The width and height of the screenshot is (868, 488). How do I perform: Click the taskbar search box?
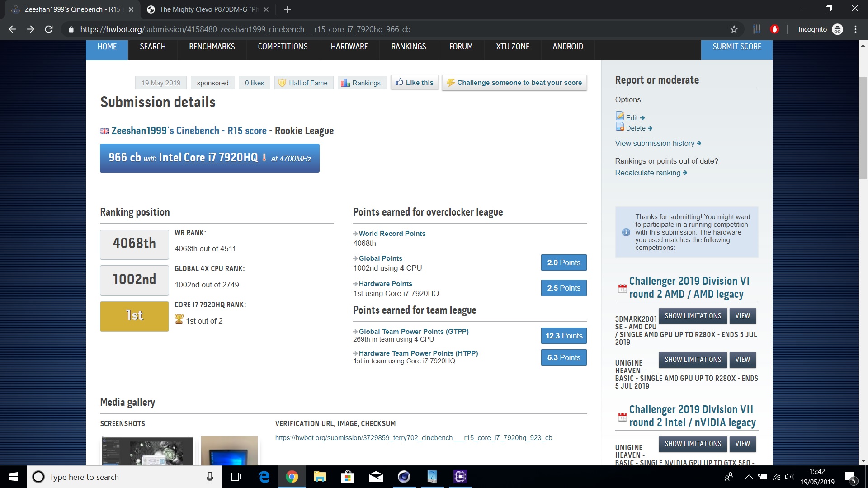[x=124, y=477]
